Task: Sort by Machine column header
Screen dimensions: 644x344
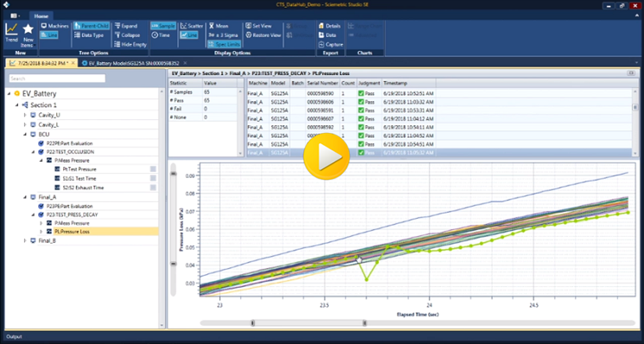Action: pyautogui.click(x=258, y=83)
